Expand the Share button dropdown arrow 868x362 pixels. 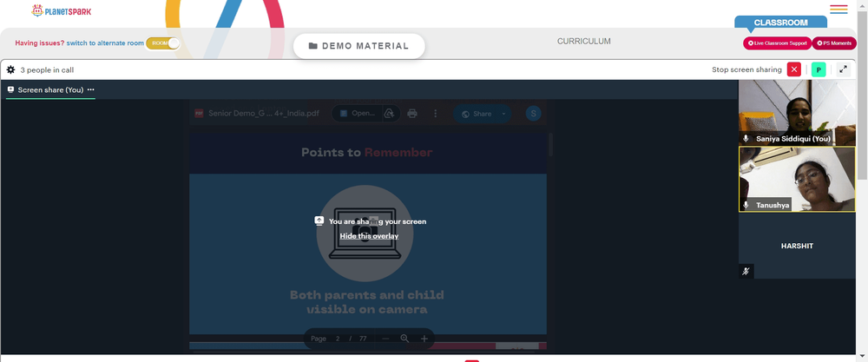[503, 114]
